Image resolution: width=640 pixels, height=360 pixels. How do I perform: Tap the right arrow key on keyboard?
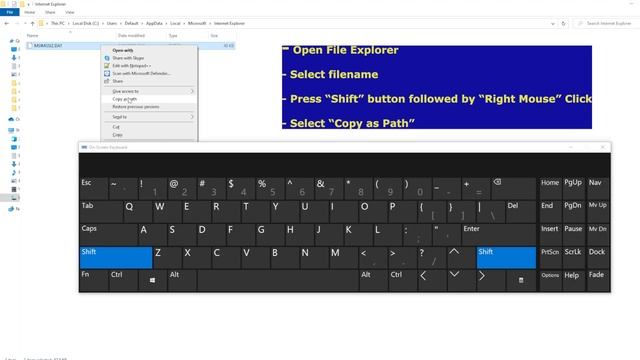[x=491, y=280]
